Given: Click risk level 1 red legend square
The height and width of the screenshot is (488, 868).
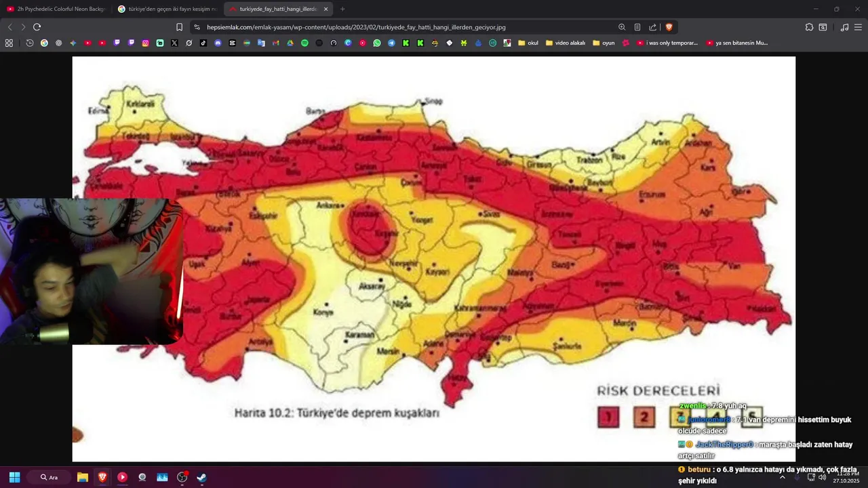Looking at the screenshot, I should (608, 417).
